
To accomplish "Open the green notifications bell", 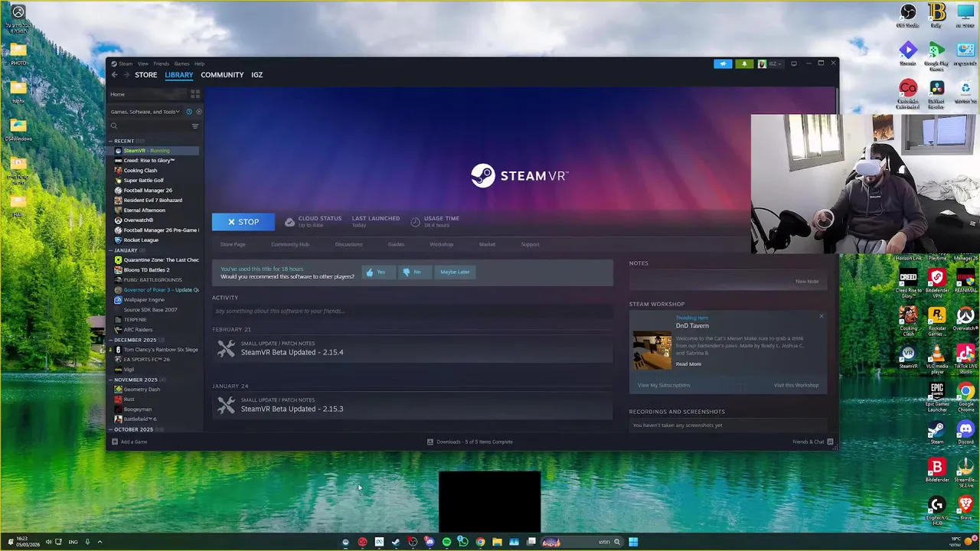I will click(744, 64).
